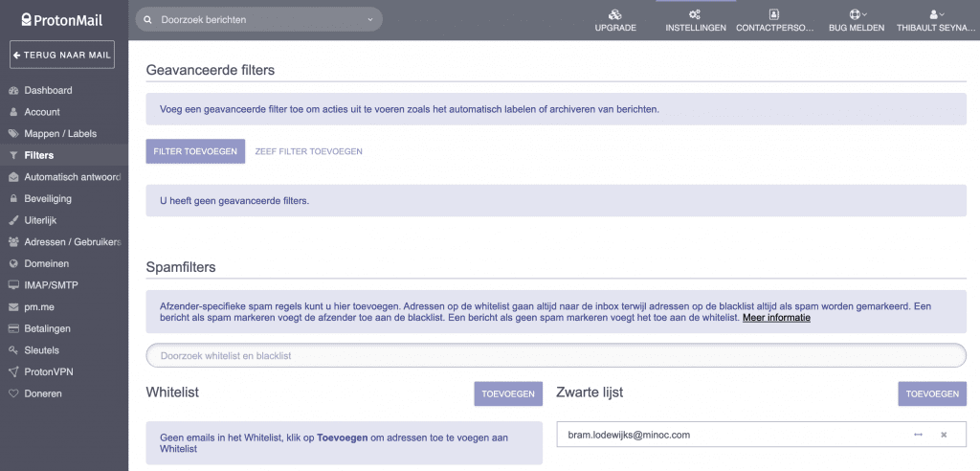Expand the Bug melden menu
Image resolution: width=980 pixels, height=471 pixels.
[x=857, y=20]
